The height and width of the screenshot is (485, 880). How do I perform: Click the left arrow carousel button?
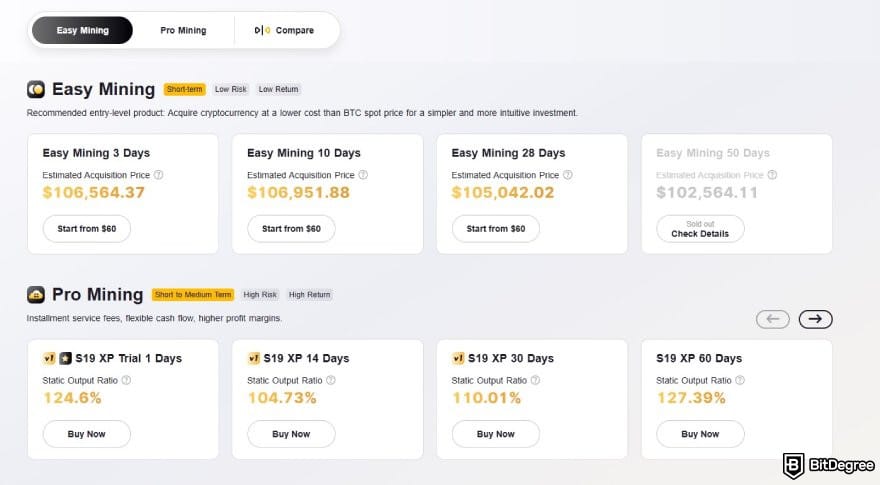tap(773, 319)
